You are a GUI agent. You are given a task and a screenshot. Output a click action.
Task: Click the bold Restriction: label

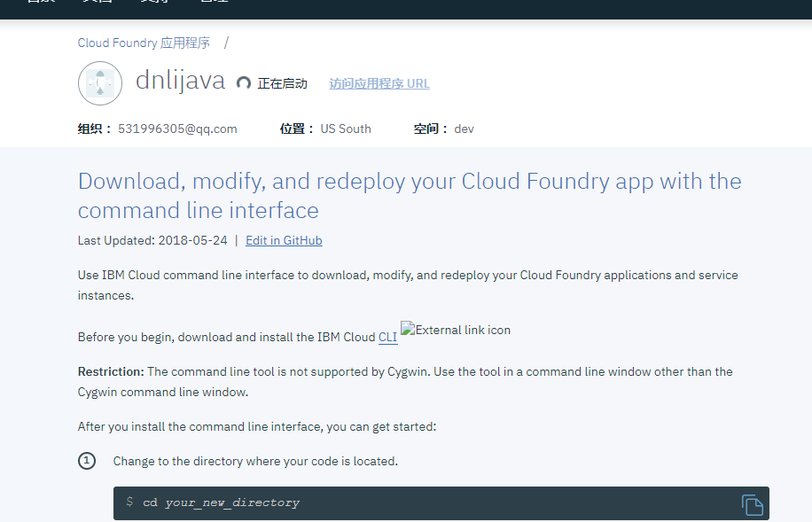111,372
